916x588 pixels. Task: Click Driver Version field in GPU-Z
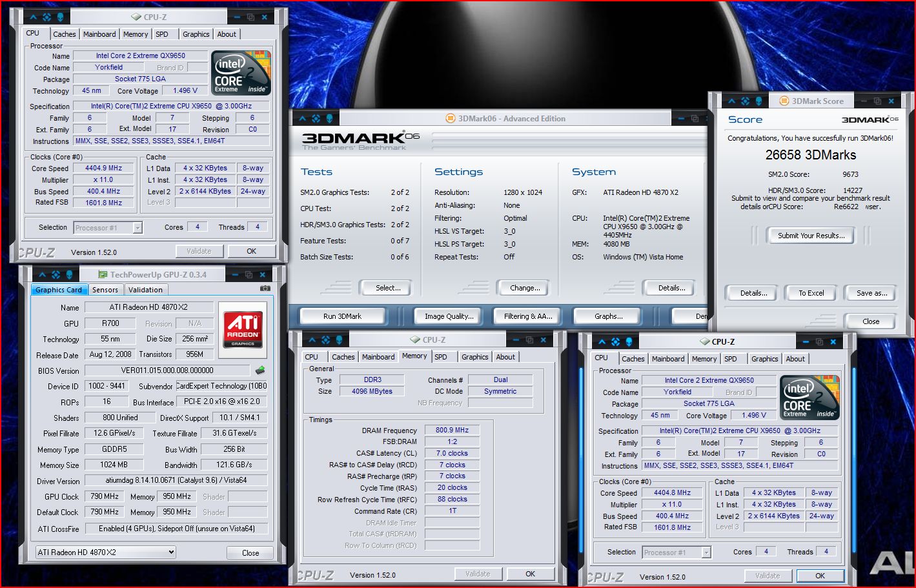pos(176,481)
